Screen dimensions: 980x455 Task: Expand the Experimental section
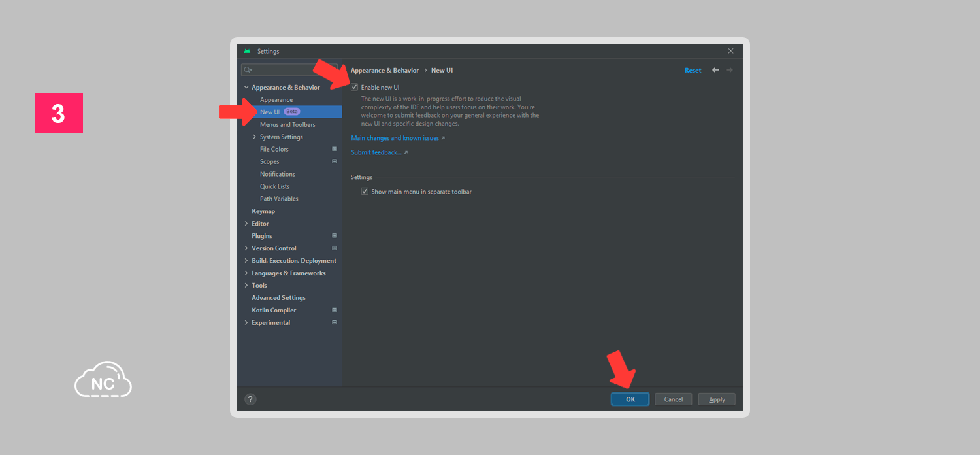(246, 323)
